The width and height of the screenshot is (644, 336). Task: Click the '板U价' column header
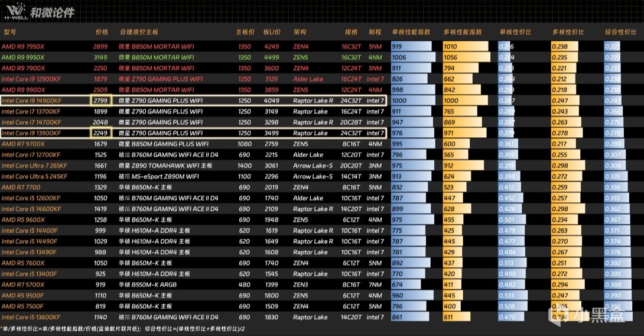(272, 32)
